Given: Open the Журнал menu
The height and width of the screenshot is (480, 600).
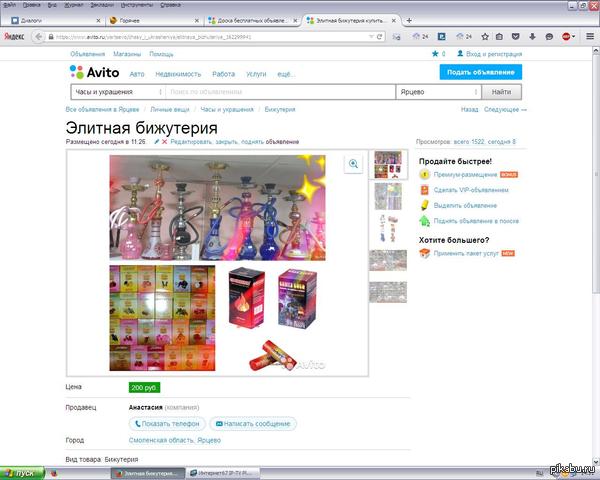Looking at the screenshot, I should coord(73,5).
